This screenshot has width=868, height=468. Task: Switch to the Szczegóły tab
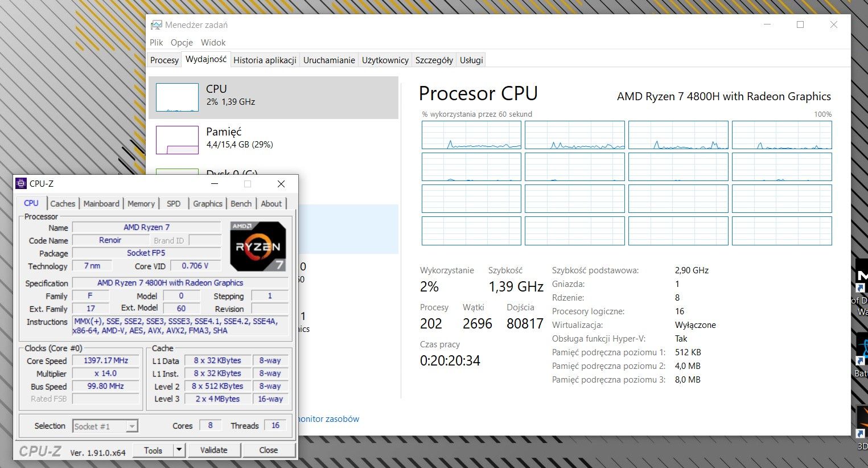(x=434, y=60)
